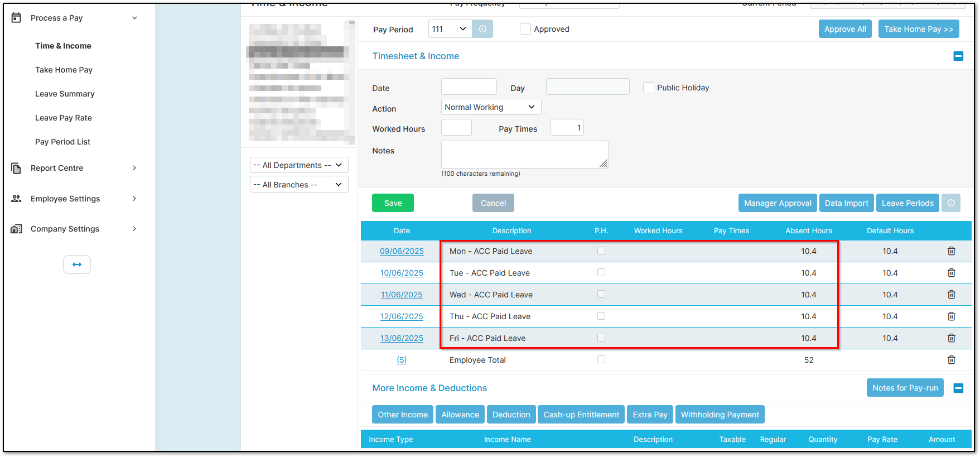The height and width of the screenshot is (457, 980).
Task: Add an Allowance entry
Action: [460, 415]
